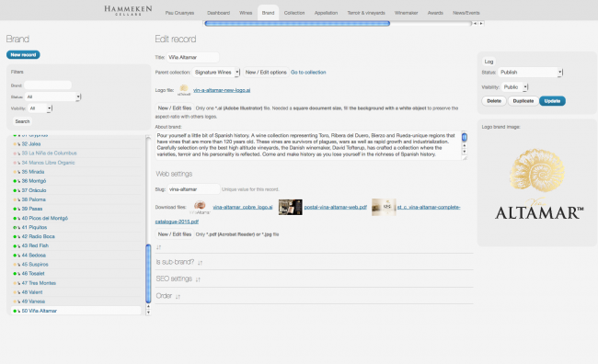Viewport: 598px width, 364px height.
Task: Switch to the Collection tab
Action: 294,13
